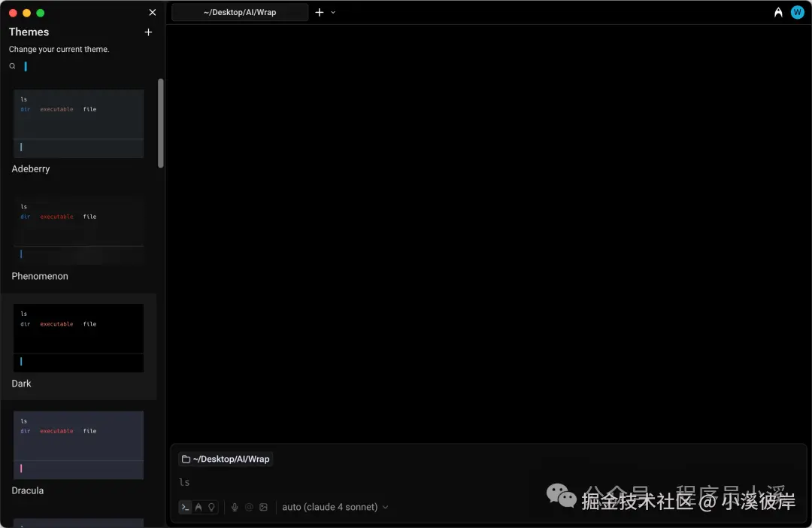Click the ~/Desktop/AI/Wrap directory chip

226,459
